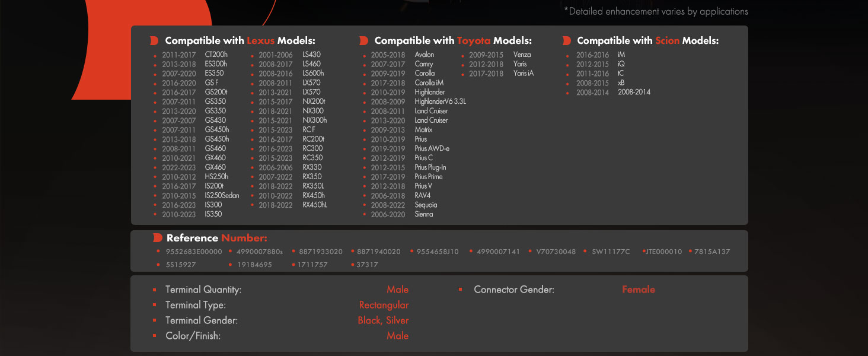
Task: Click the Scion xB model entry
Action: coord(621,83)
